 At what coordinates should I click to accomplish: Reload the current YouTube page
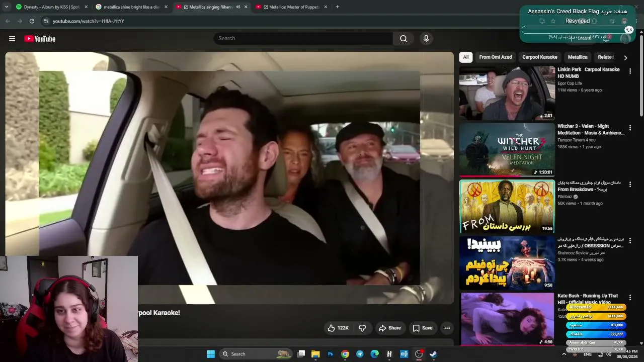(32, 21)
